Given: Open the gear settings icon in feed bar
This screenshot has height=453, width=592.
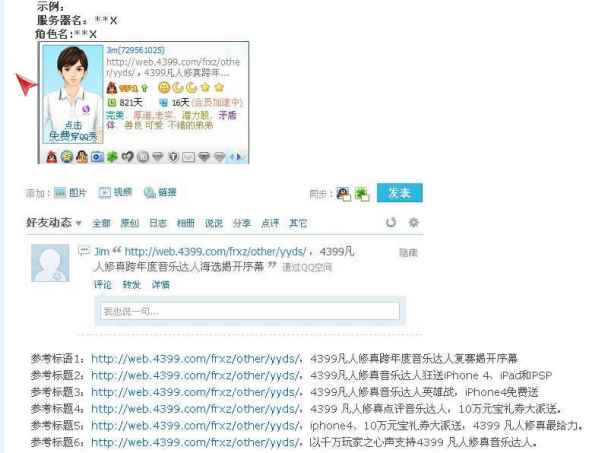Looking at the screenshot, I should pos(414,222).
